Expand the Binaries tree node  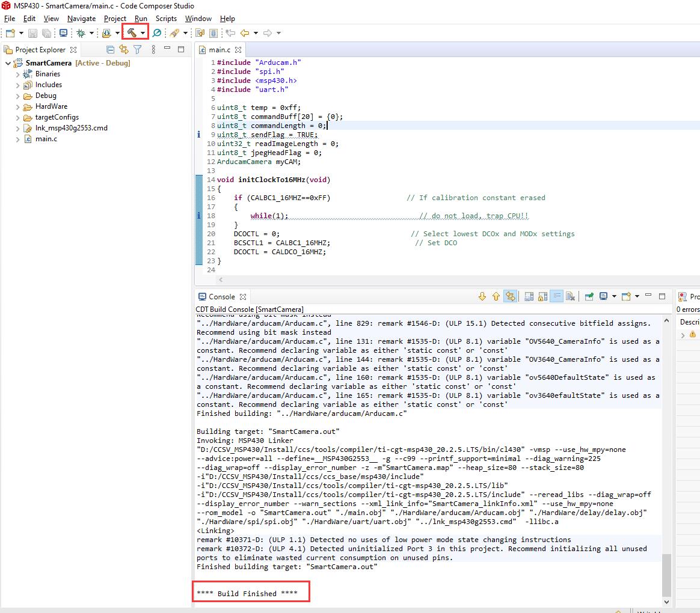18,75
